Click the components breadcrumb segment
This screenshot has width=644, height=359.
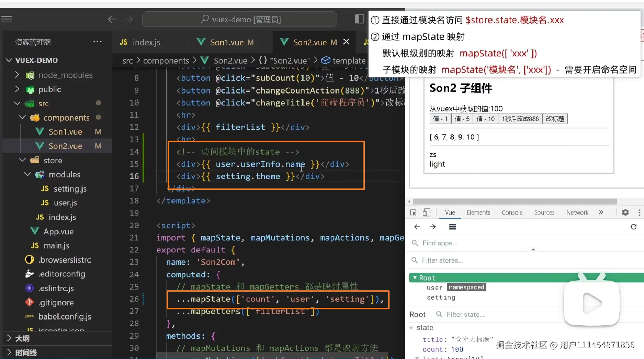(166, 61)
